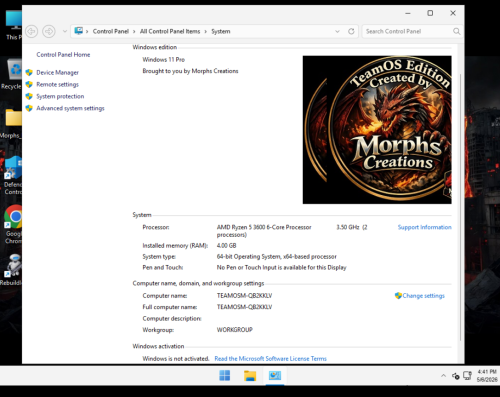Open the clock showing 4:41 PM
The image size is (500, 397).
(487, 376)
